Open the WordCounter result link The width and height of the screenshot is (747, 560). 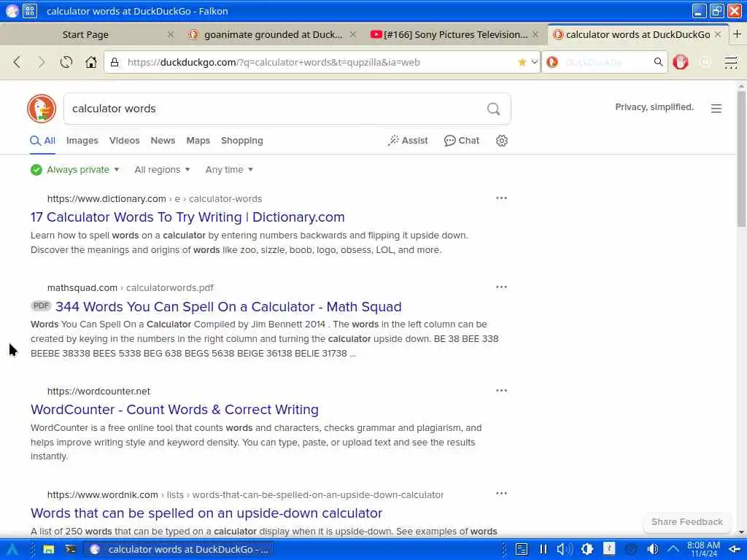(174, 410)
